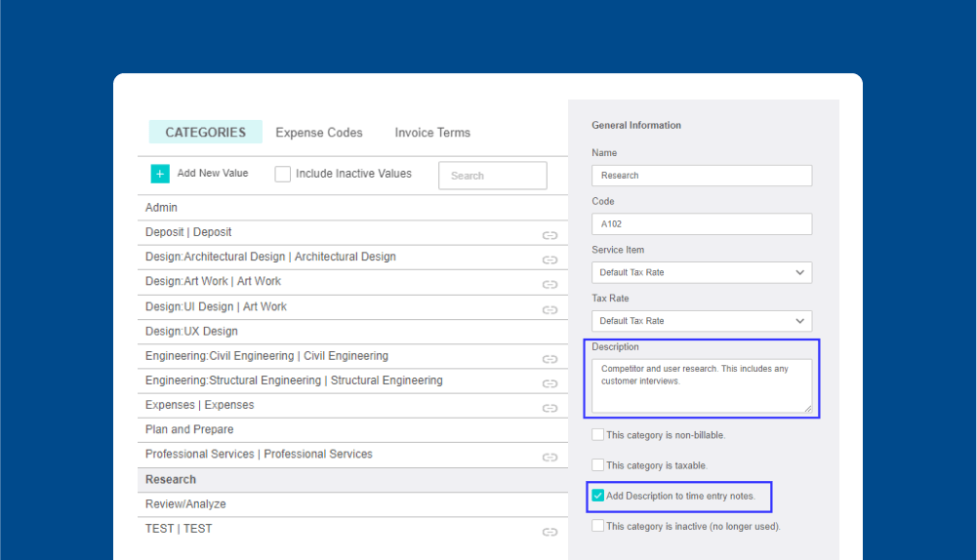The width and height of the screenshot is (977, 560).
Task: Click the link icon on Engineering:Civil Engineering row
Action: (x=550, y=359)
